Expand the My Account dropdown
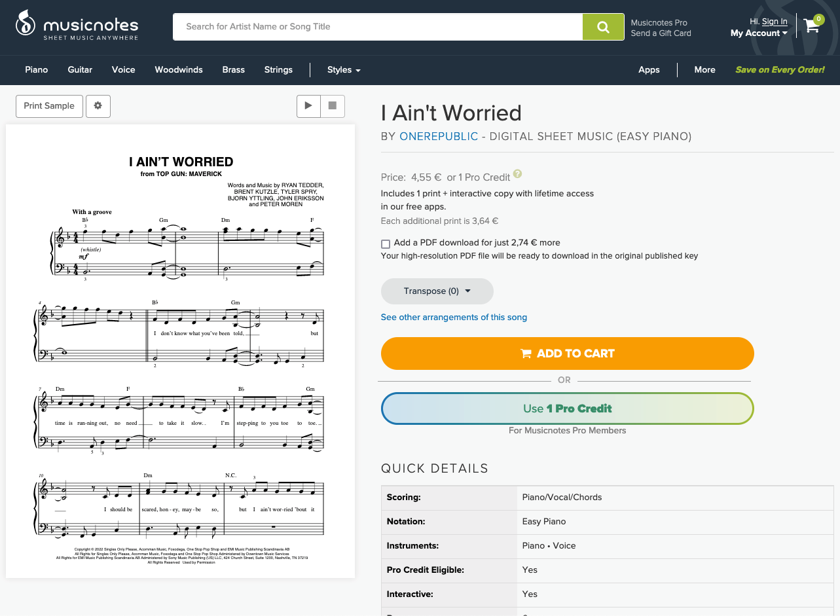The height and width of the screenshot is (616, 840). coord(759,33)
